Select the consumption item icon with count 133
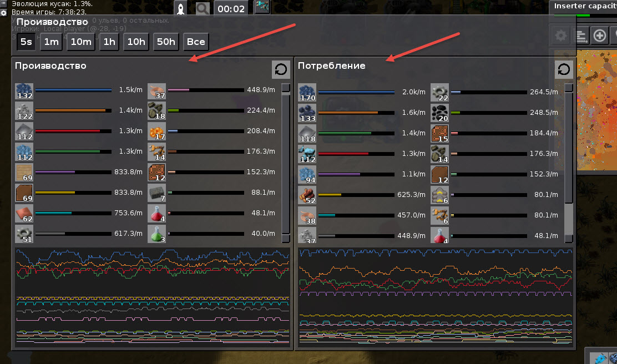Screen dimensions: 617x364 click(307, 114)
